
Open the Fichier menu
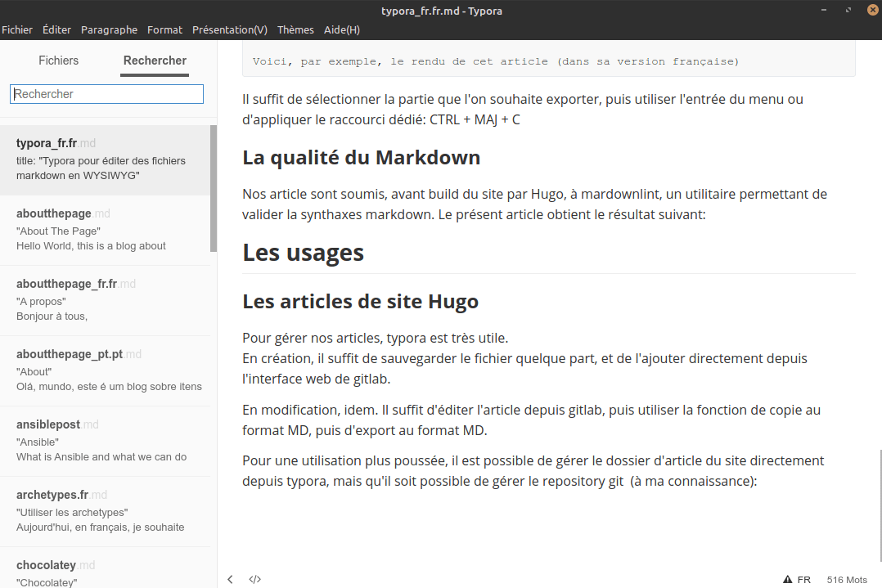coord(17,29)
